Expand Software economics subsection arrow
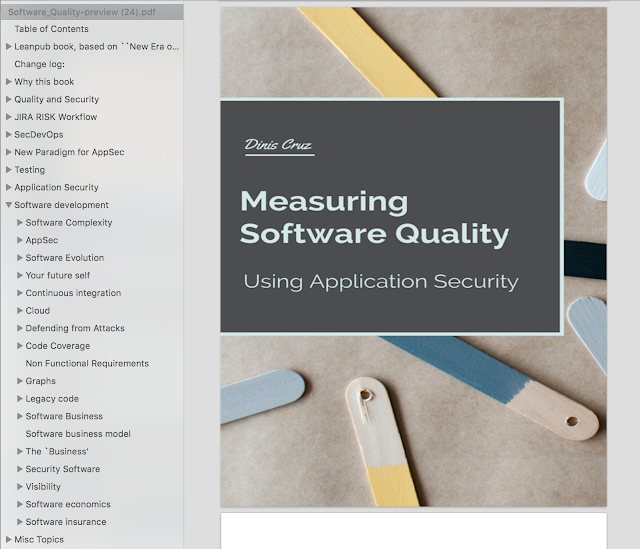The height and width of the screenshot is (549, 640). tap(19, 504)
